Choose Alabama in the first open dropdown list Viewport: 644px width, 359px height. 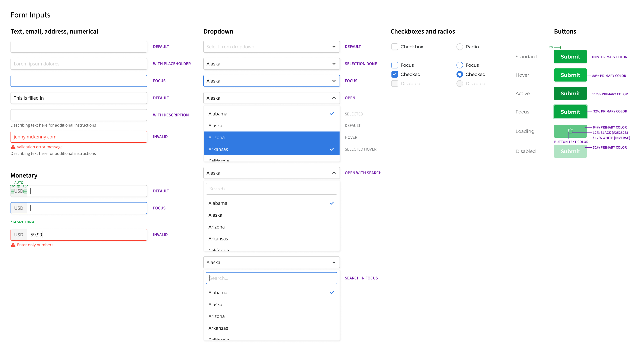[272, 114]
